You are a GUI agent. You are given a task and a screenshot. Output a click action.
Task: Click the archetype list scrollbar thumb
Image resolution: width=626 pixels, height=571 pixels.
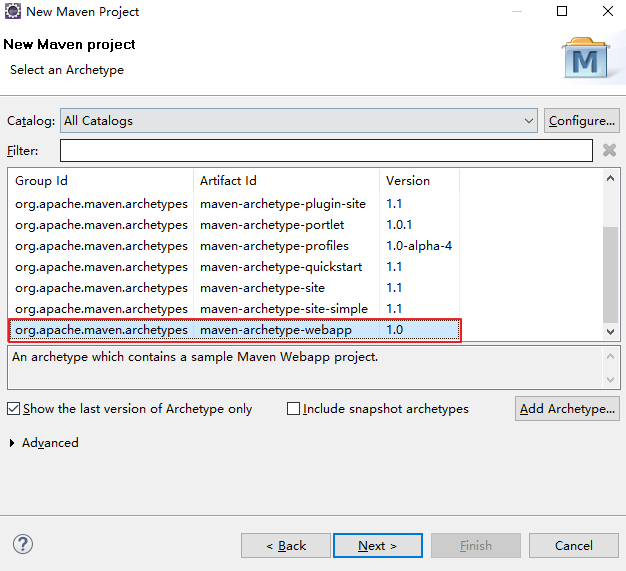click(610, 274)
